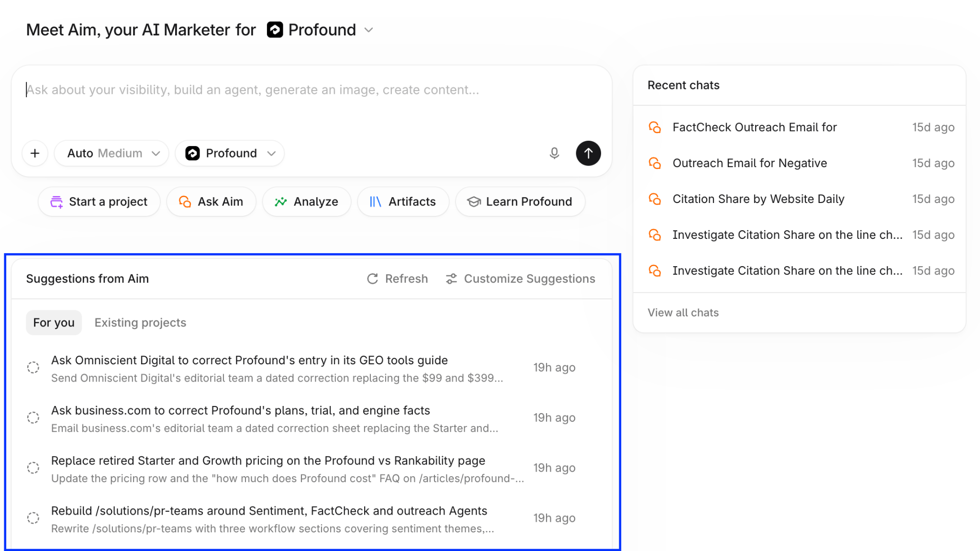Click the Learn Profound chip

point(520,202)
